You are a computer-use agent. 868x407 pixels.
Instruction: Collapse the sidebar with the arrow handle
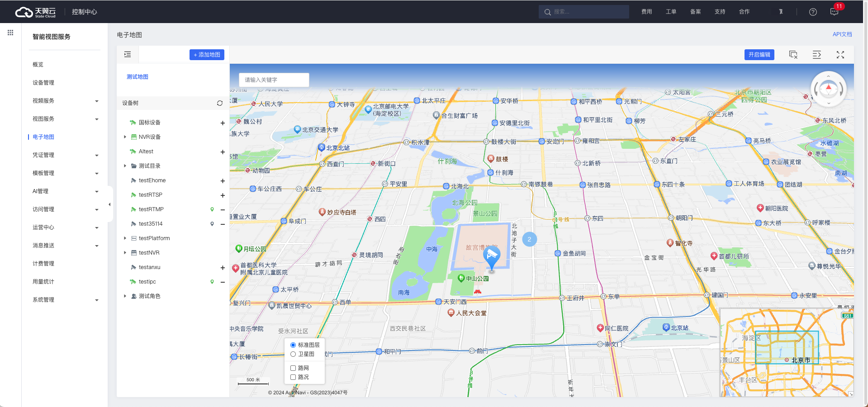click(109, 204)
